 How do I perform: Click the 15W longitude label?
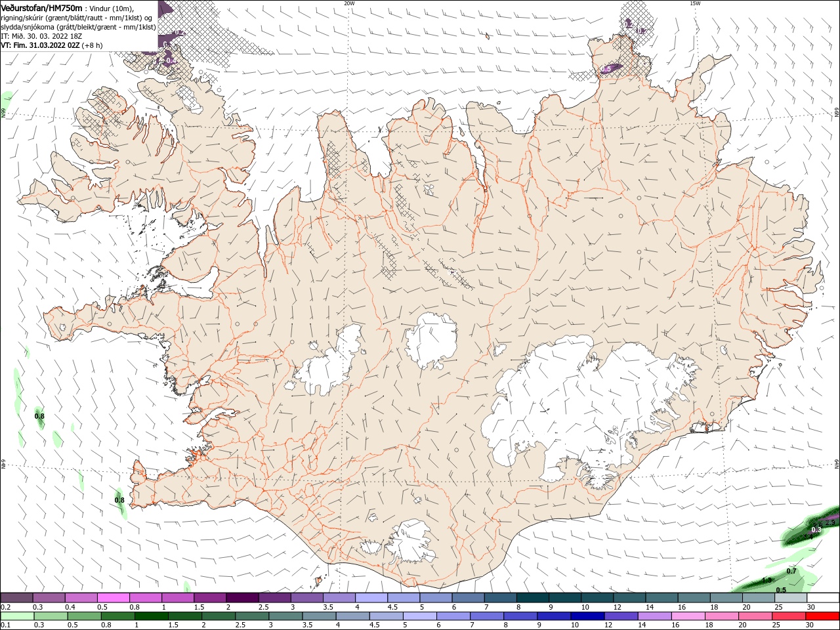coord(694,3)
